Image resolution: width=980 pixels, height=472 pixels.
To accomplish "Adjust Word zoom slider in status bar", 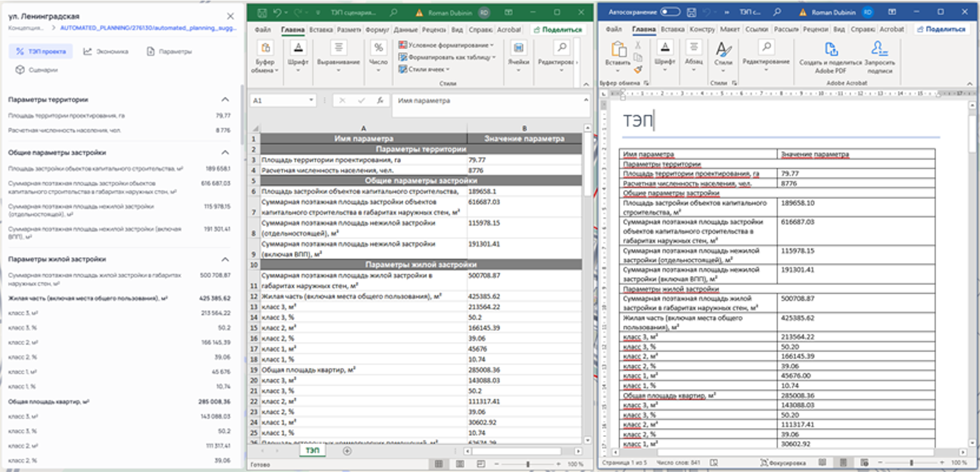I will click(911, 462).
